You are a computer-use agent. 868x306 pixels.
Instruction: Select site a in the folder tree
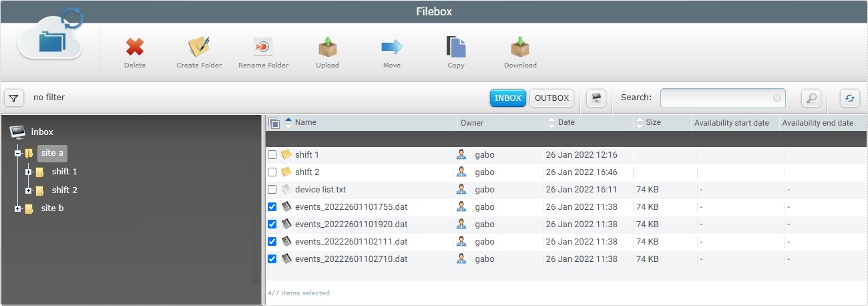pos(52,153)
